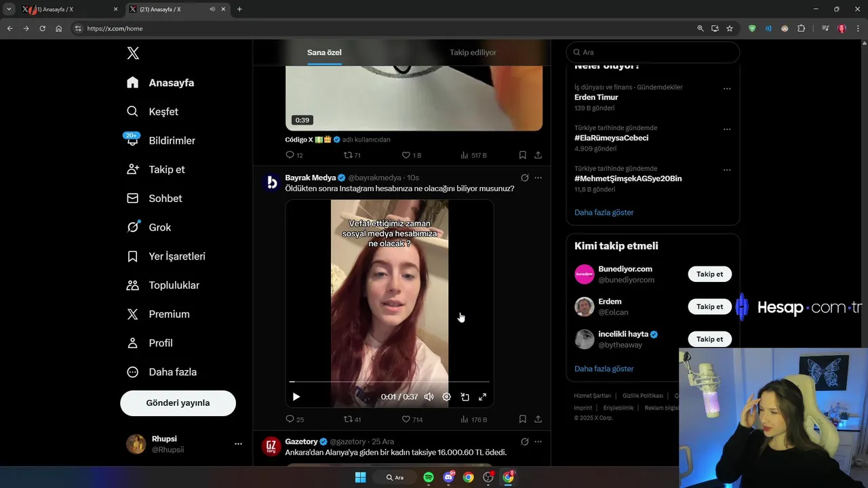Open more options for #MehmetŞimşekAGSye20Bin trend
Viewport: 868px width, 488px height.
pos(727,169)
